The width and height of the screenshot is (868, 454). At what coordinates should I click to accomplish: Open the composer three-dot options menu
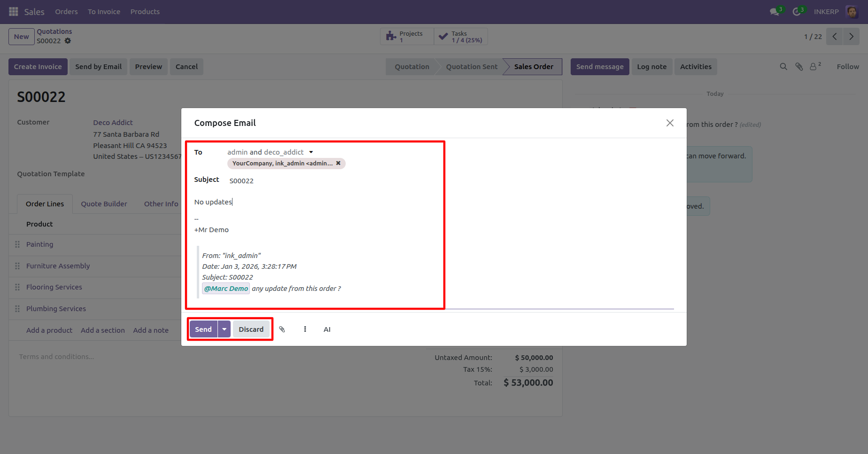[305, 329]
